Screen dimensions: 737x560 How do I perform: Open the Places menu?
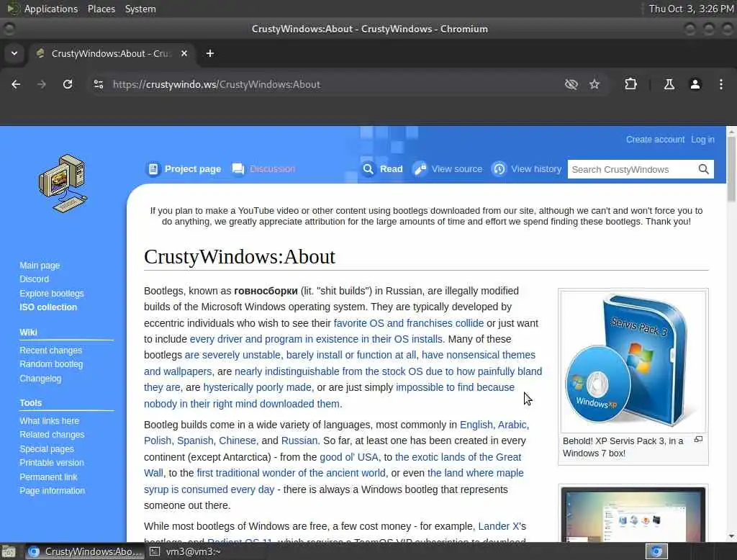(x=101, y=9)
